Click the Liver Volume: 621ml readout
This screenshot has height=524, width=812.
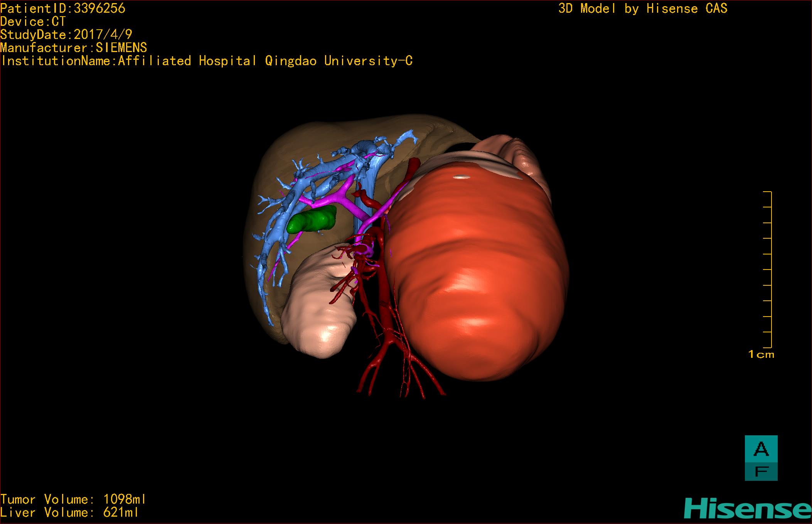69,512
